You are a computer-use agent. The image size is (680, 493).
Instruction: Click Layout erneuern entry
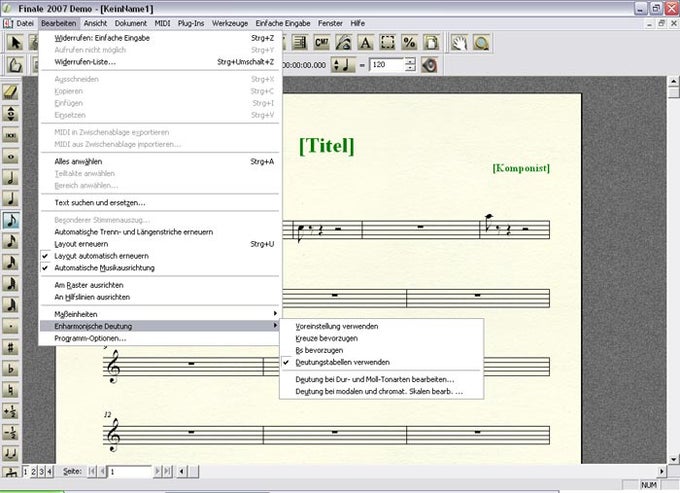(160, 244)
